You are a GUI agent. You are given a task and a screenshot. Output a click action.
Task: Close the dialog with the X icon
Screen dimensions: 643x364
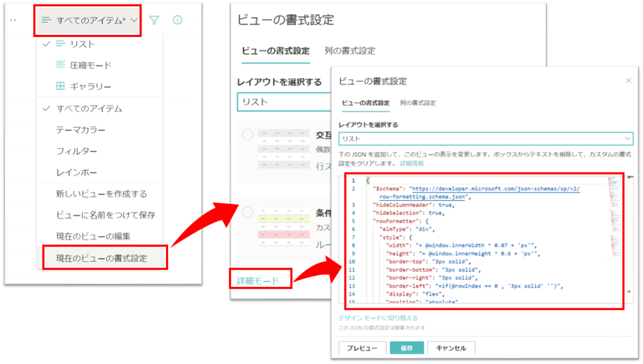coord(628,80)
